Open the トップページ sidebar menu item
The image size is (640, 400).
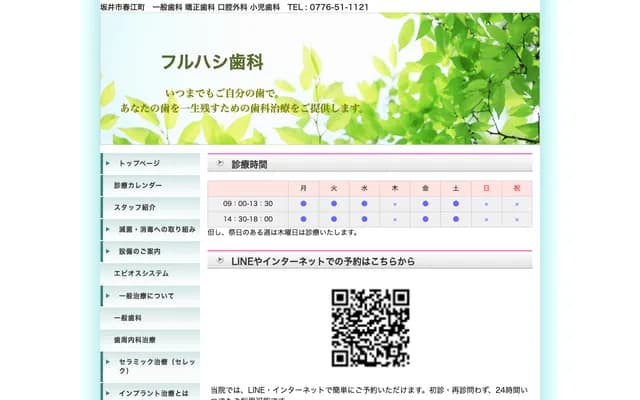(151, 163)
